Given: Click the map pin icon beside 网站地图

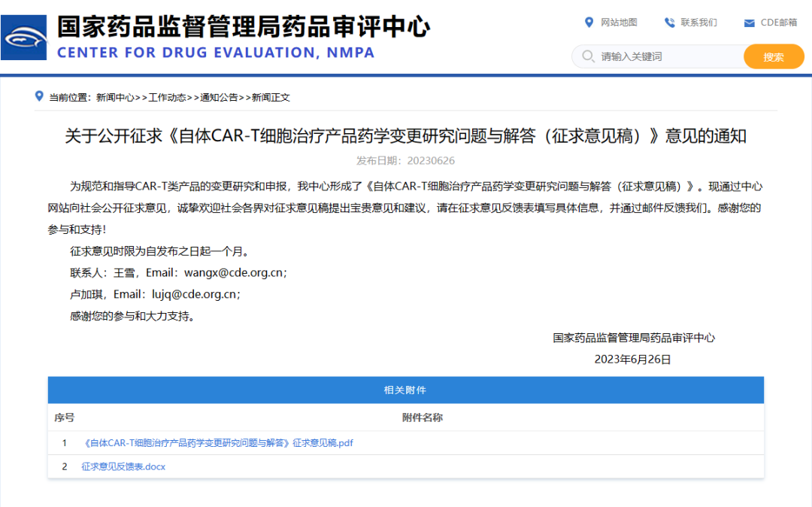Looking at the screenshot, I should click(589, 23).
